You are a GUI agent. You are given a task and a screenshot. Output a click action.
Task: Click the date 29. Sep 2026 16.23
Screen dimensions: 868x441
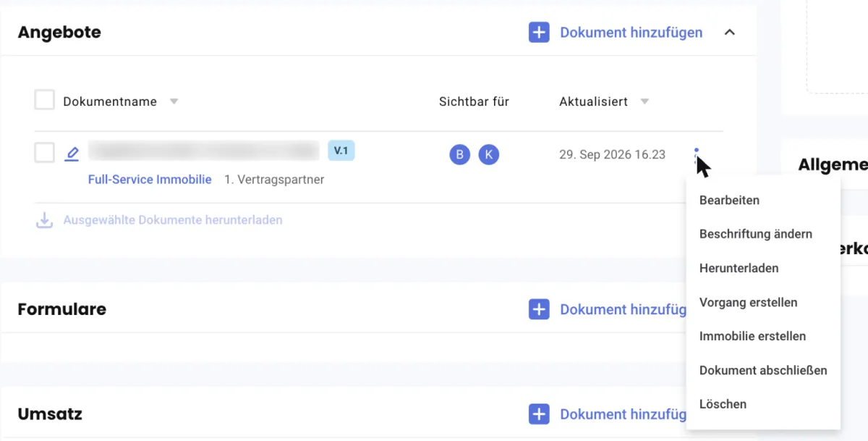click(612, 155)
